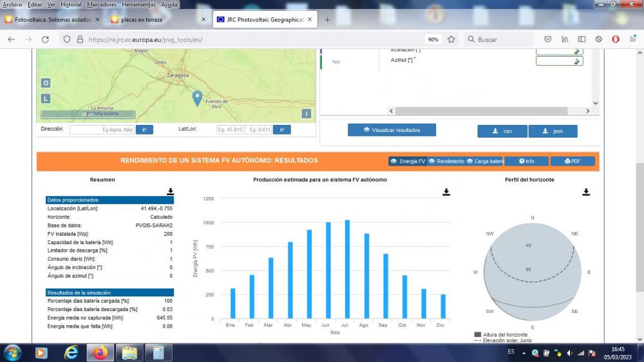
Task: Open the Pocket save icon
Action: (547, 39)
